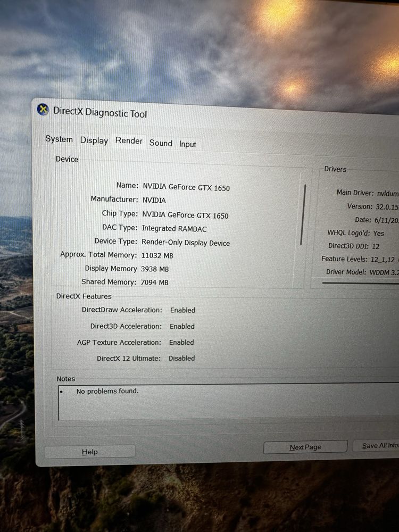Click the WHQL Logo'd 'Yes' value

(379, 234)
